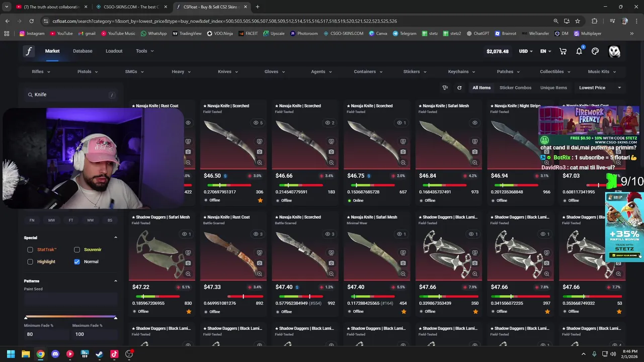
Task: Expand the Gloves category dropdown
Action: click(x=275, y=71)
